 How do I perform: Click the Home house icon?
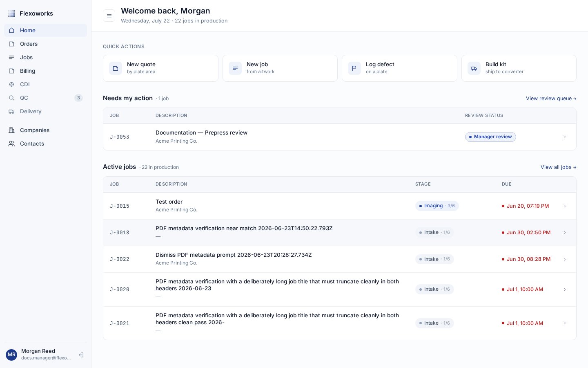pos(11,30)
